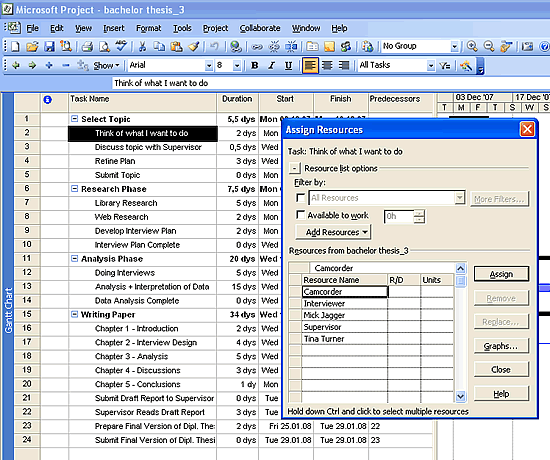The height and width of the screenshot is (460, 550).
Task: Open the File menu
Action: click(x=33, y=28)
